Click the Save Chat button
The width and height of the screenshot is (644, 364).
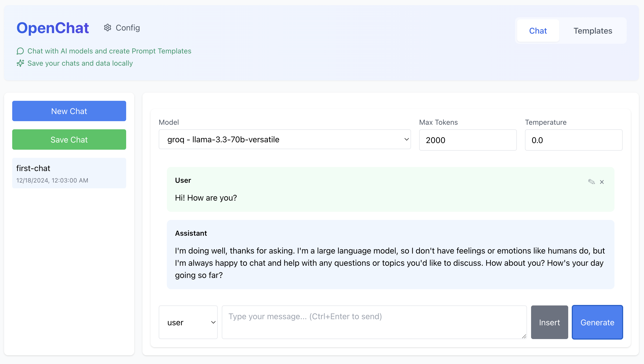[69, 139]
